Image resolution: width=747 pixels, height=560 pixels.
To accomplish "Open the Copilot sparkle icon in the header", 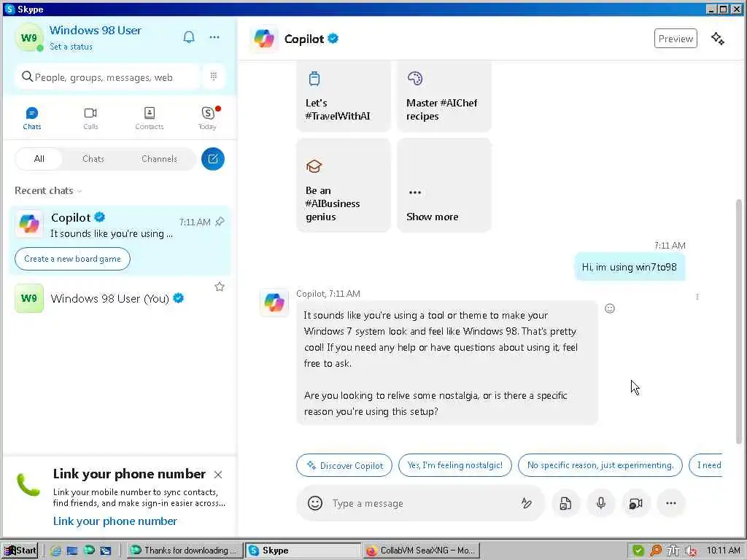I will pos(718,39).
